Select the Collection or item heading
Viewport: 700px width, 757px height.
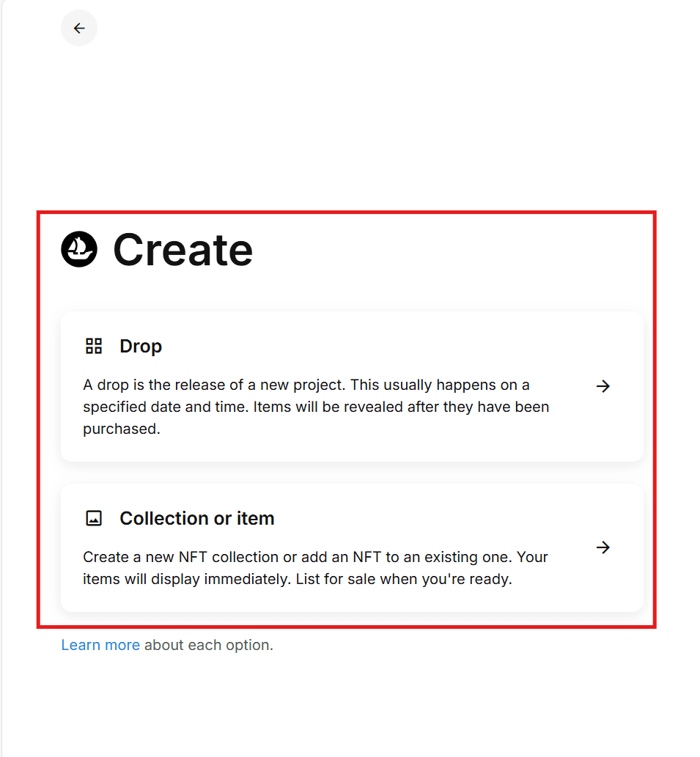pos(197,519)
